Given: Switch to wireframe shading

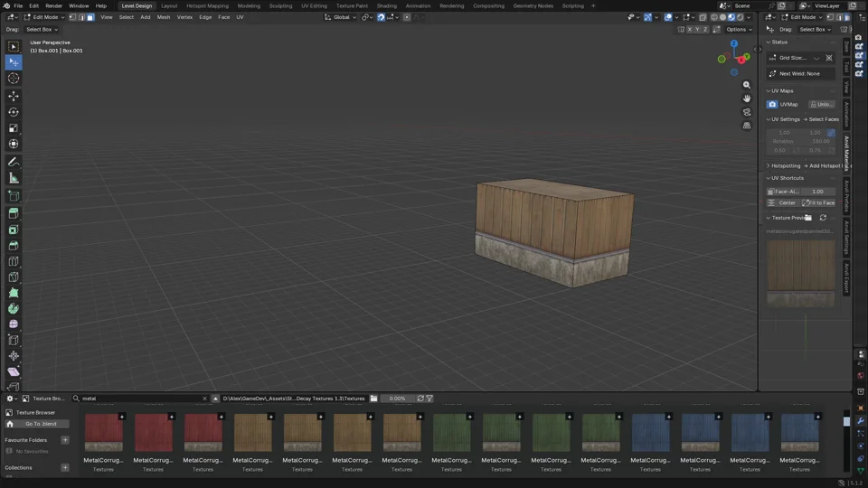Looking at the screenshot, I should (714, 17).
